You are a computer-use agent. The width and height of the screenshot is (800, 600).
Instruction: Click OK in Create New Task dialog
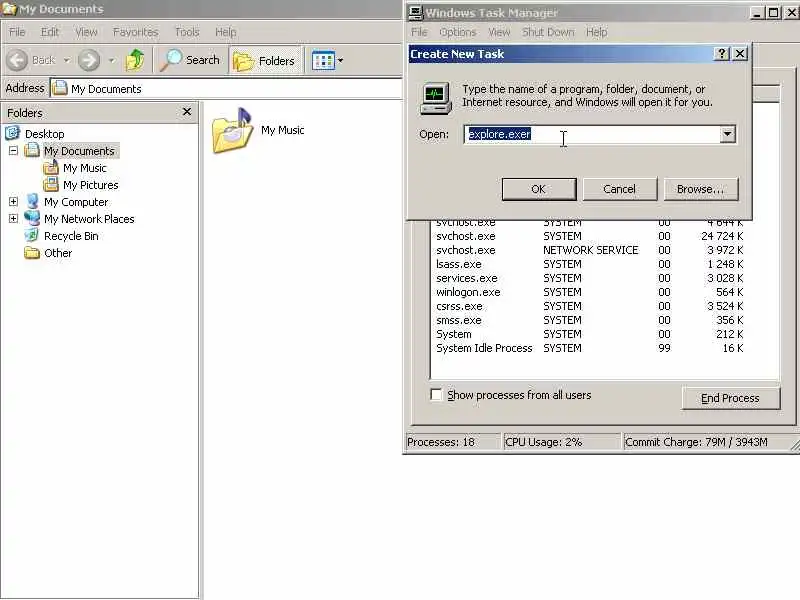(539, 189)
